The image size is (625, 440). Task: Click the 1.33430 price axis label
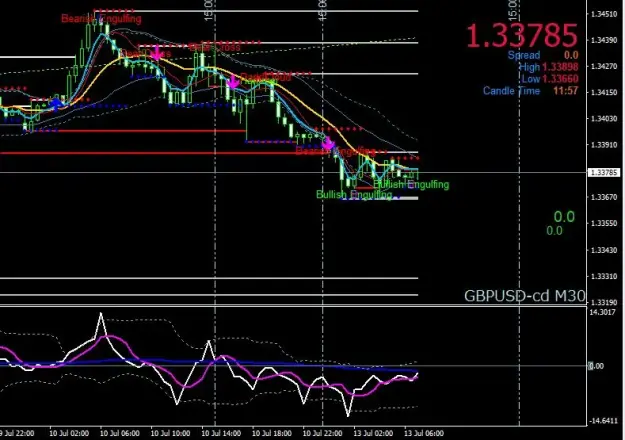pos(603,250)
